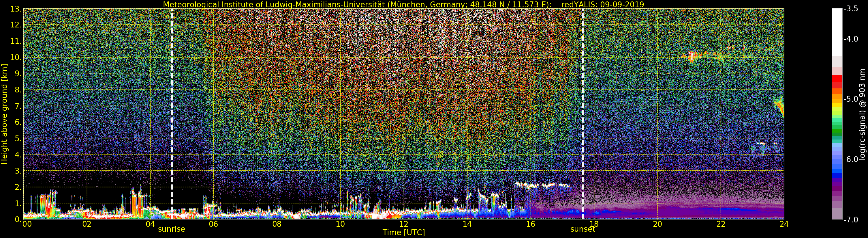Click the 10. height tick label
This screenshot has height=238, width=868.
tap(16, 57)
